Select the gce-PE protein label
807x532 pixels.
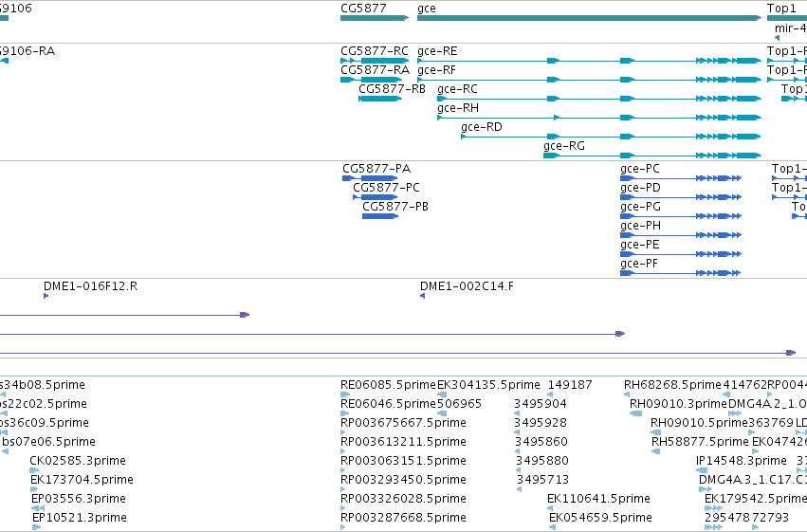pyautogui.click(x=640, y=245)
